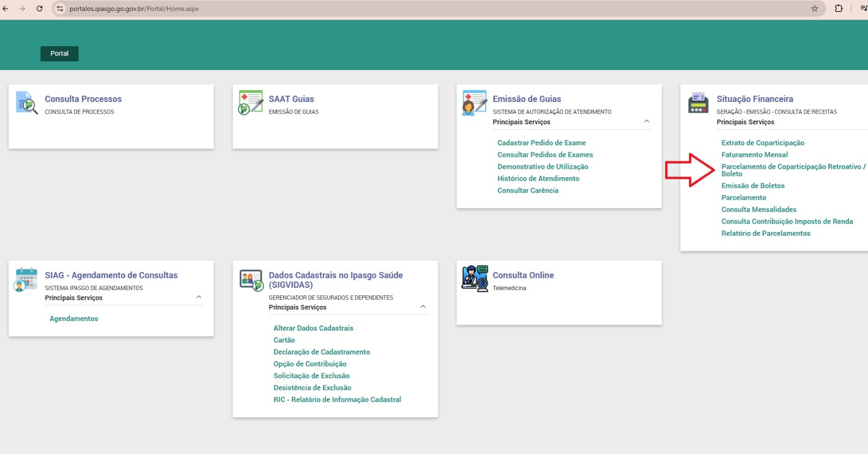Open the browser extensions puzzle icon

pyautogui.click(x=839, y=9)
